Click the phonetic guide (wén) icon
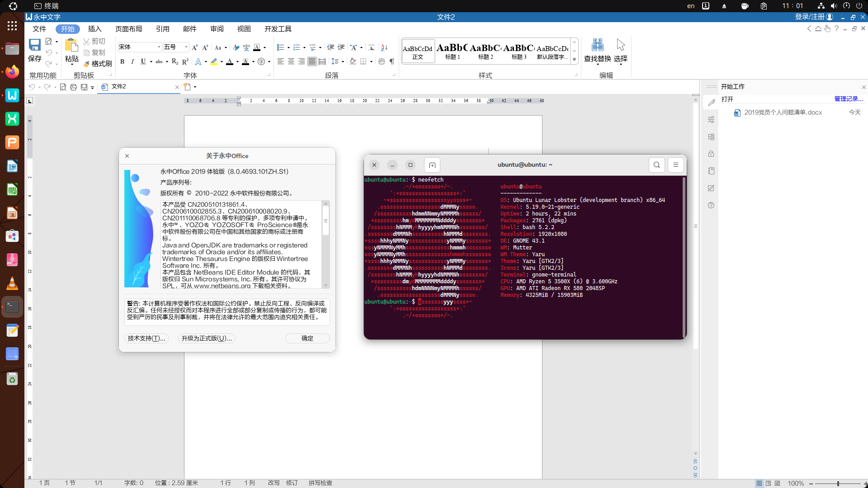868x488 pixels. point(246,47)
